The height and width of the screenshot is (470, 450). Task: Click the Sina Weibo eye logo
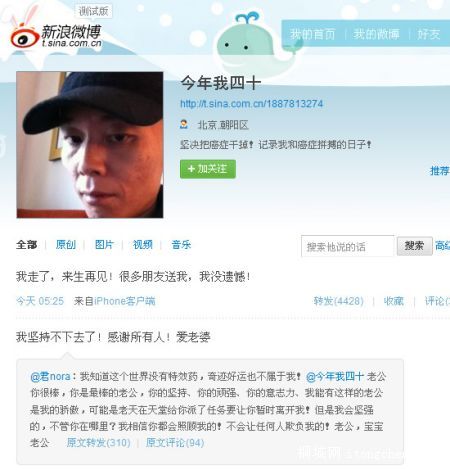(25, 37)
